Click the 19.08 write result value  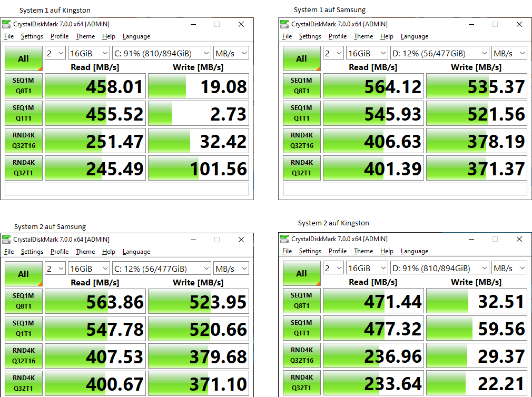(x=199, y=86)
